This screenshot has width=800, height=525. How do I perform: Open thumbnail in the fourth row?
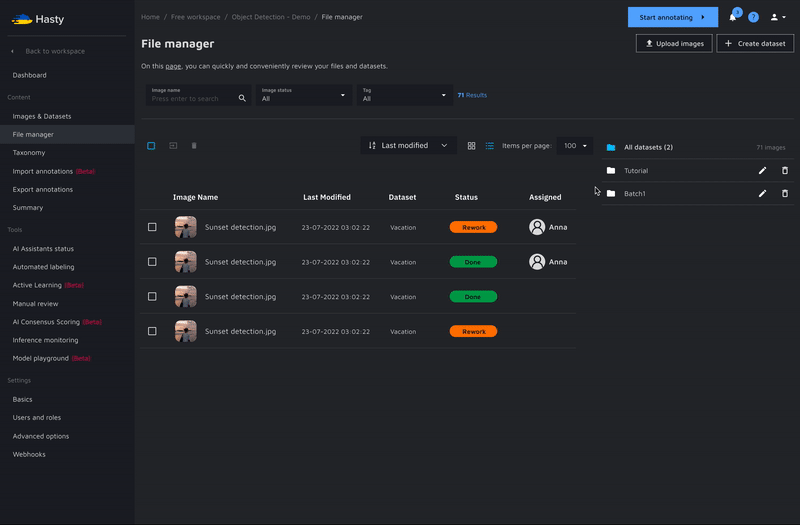pos(186,331)
